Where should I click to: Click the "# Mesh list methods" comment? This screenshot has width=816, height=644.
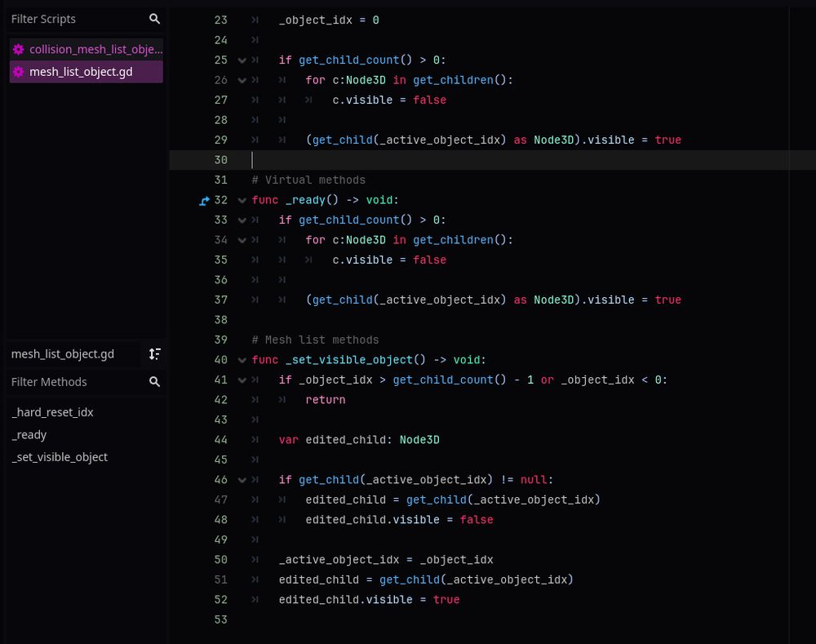point(315,340)
